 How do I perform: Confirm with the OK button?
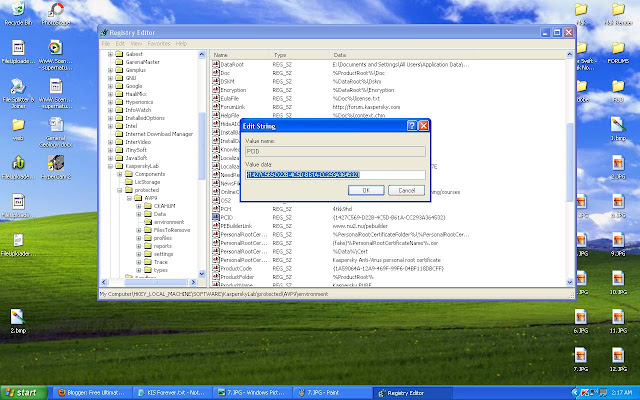366,190
